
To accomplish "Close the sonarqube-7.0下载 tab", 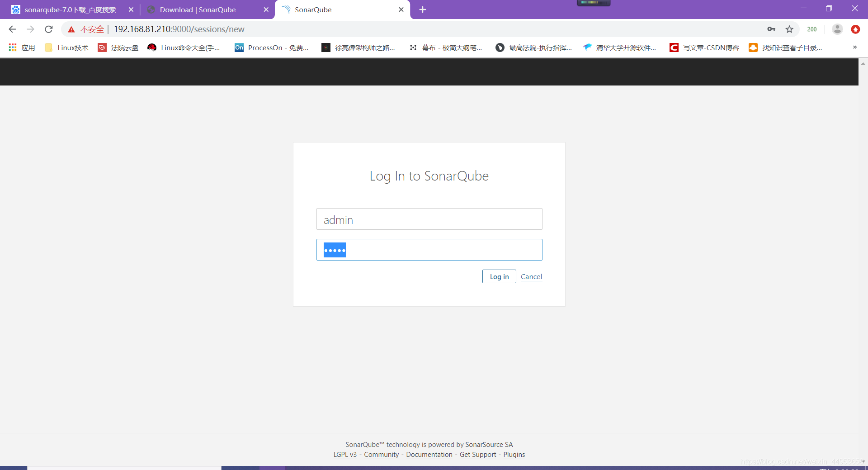I will pos(131,9).
